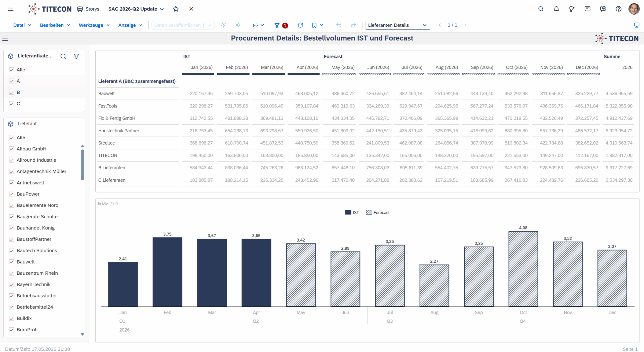Toggle category A checkbox
Image resolution: width=644 pixels, height=352 pixels.
(x=11, y=81)
